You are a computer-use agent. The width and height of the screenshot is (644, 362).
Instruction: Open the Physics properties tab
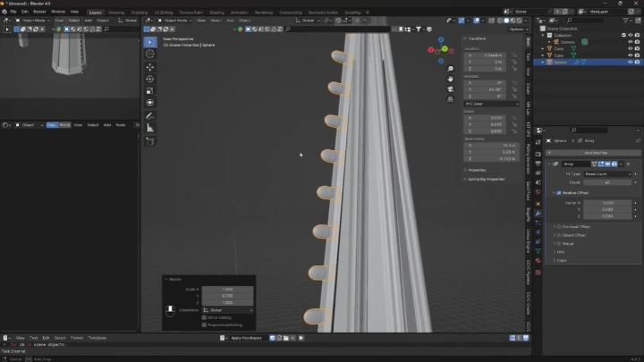coord(538,232)
